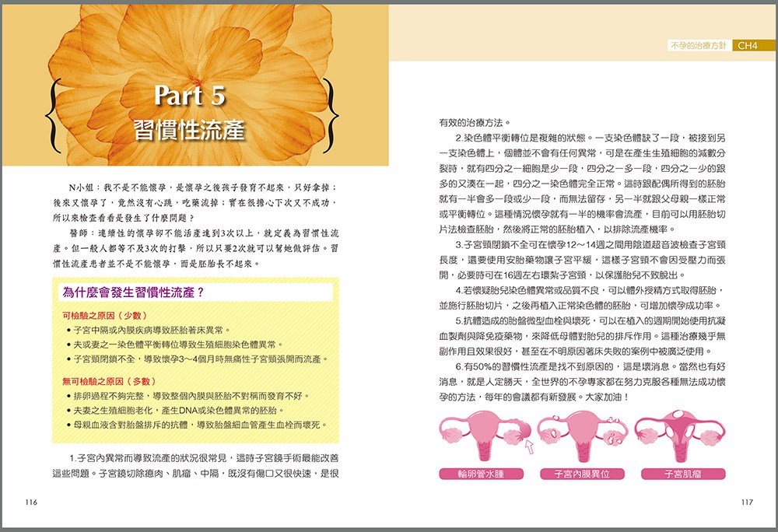Click the bullet starting 母親血液含對胎盤排斥的抗體
778x532 pixels.
click(197, 425)
